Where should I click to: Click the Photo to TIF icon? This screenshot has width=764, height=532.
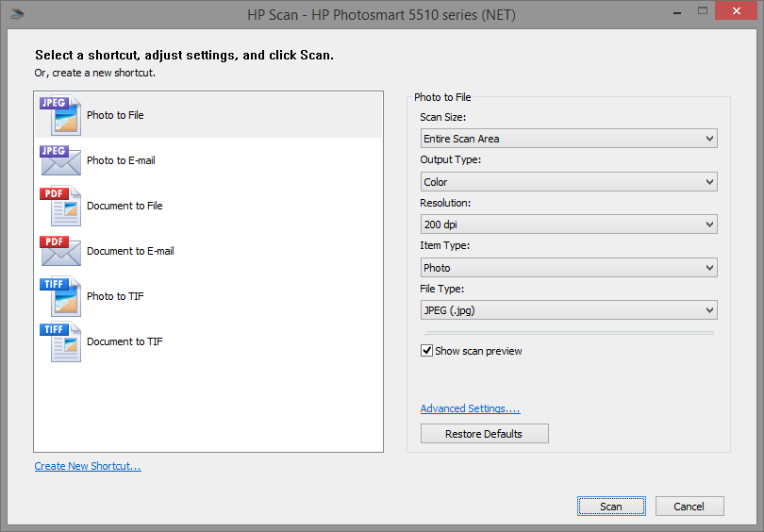[60, 296]
